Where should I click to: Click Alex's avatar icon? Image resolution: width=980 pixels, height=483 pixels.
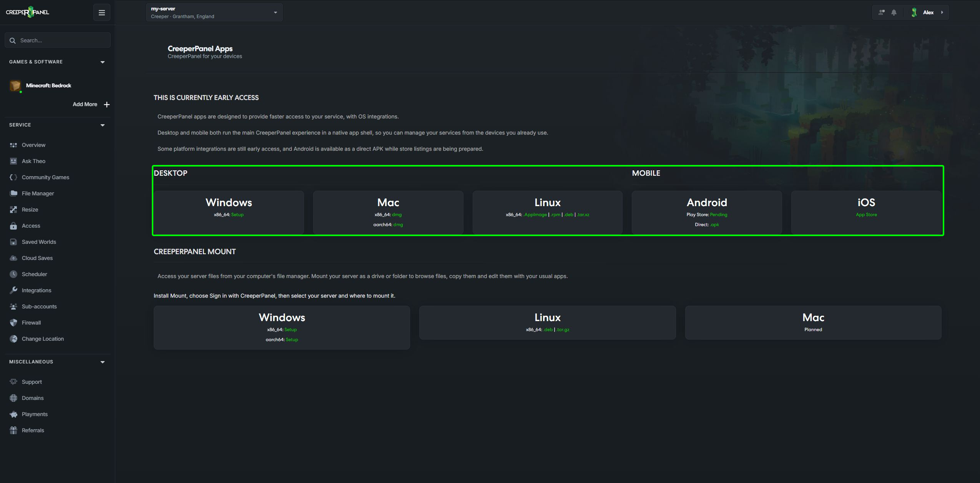(914, 12)
